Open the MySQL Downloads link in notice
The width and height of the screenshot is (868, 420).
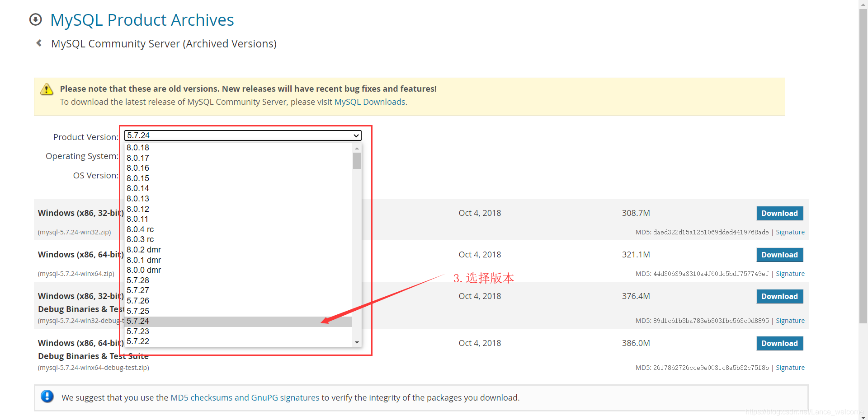369,102
